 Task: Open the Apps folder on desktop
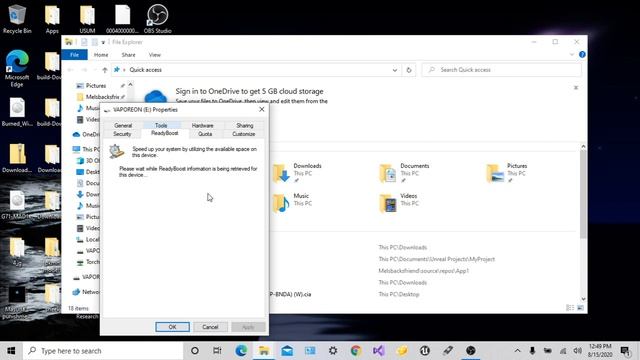coord(52,19)
